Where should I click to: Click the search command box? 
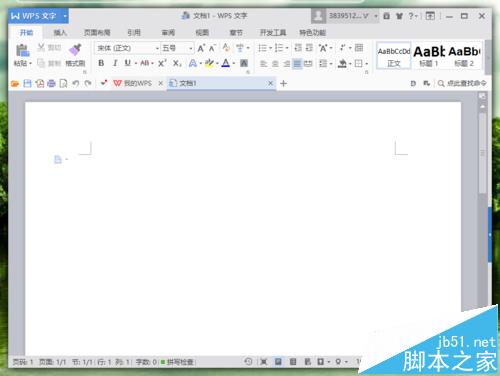click(x=462, y=83)
